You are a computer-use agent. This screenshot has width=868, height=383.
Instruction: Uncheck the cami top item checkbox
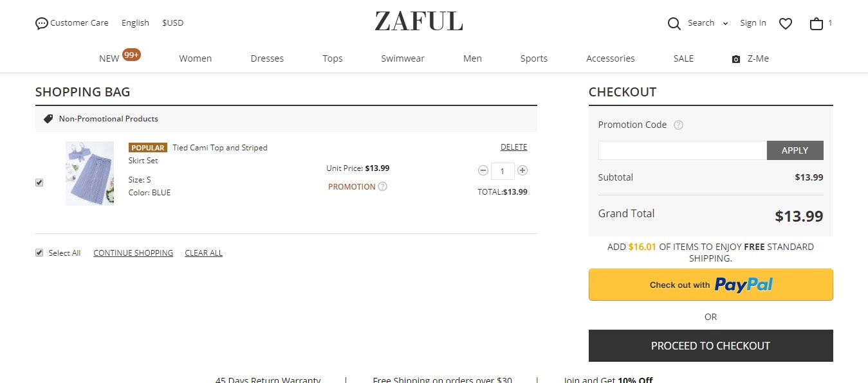click(x=39, y=183)
